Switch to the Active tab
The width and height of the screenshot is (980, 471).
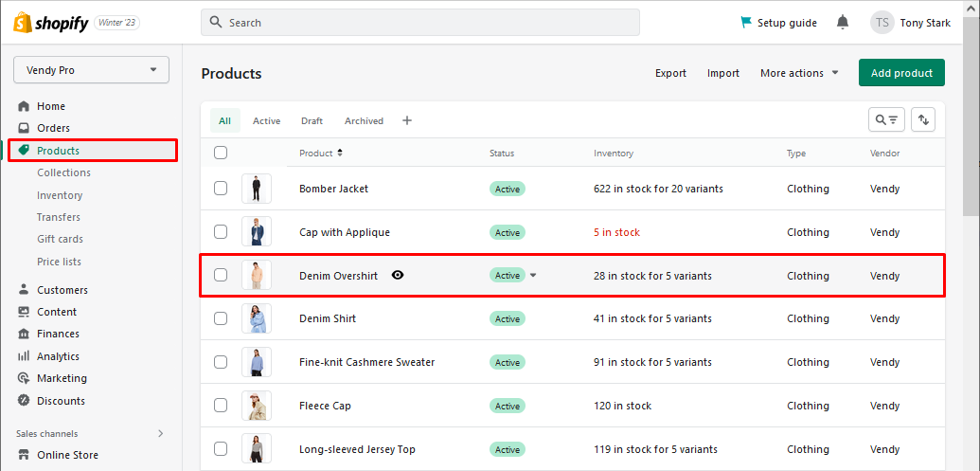(x=266, y=120)
